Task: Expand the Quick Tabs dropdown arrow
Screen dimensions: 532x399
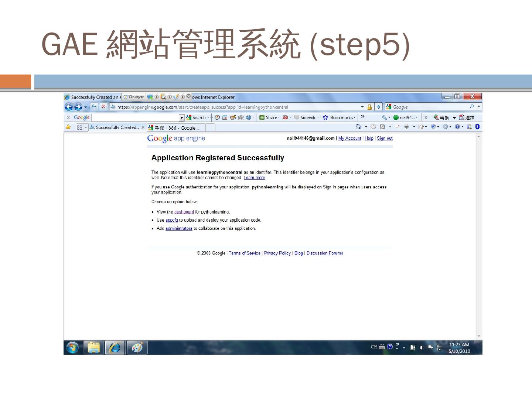Action: 86,127
